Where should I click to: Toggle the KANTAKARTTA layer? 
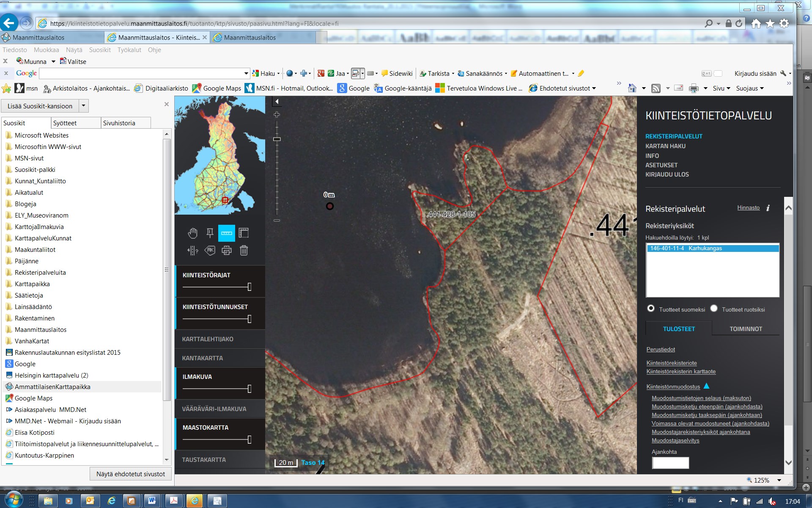[x=203, y=358]
